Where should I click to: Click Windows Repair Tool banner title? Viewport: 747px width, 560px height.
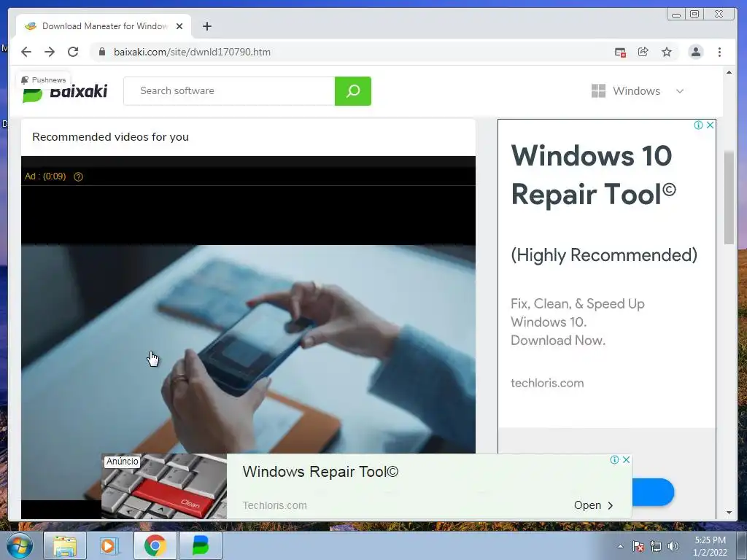[x=320, y=472]
